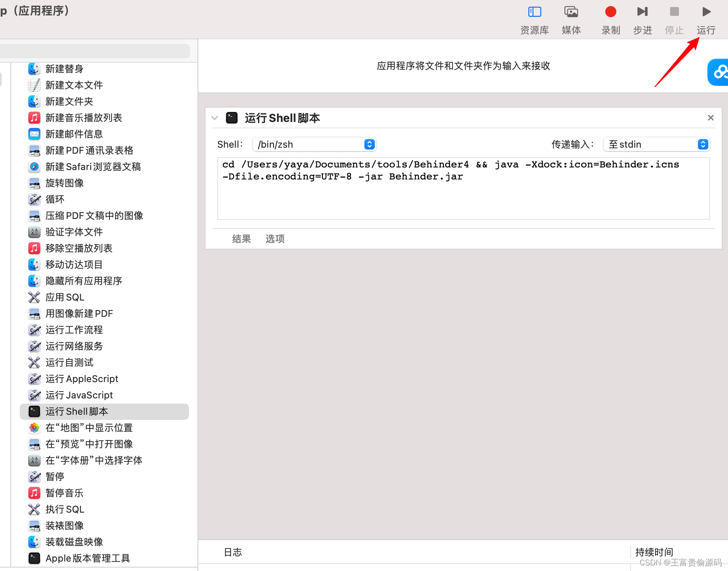728x571 pixels.
Task: Switch to the 结果 tab
Action: 241,239
